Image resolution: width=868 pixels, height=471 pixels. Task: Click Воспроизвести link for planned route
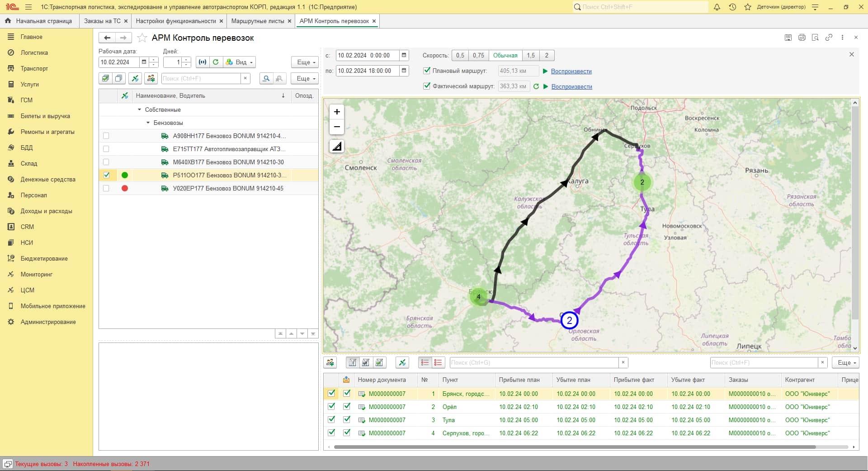click(571, 71)
